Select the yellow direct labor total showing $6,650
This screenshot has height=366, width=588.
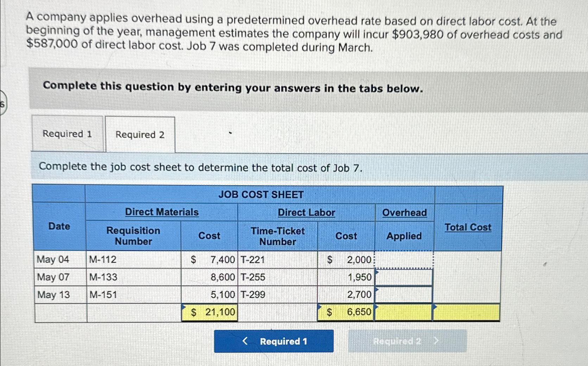[347, 312]
